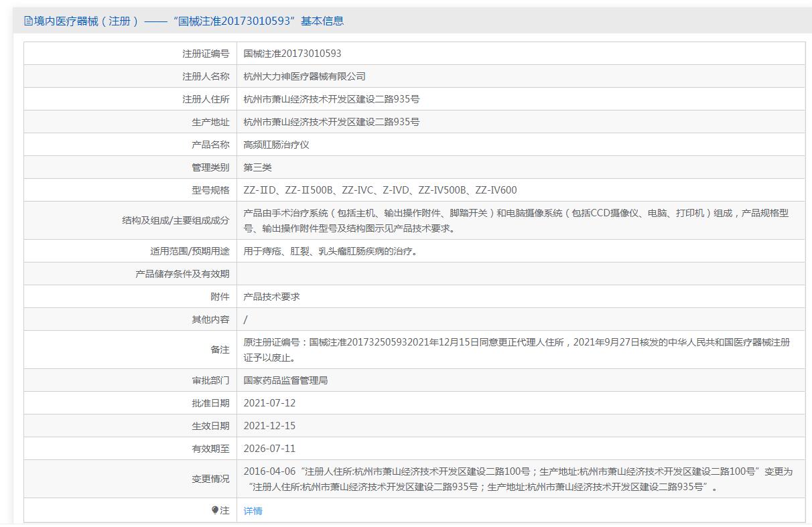
Task: Click the empty 产品储存条件及有效期 value cell
Action: point(521,274)
